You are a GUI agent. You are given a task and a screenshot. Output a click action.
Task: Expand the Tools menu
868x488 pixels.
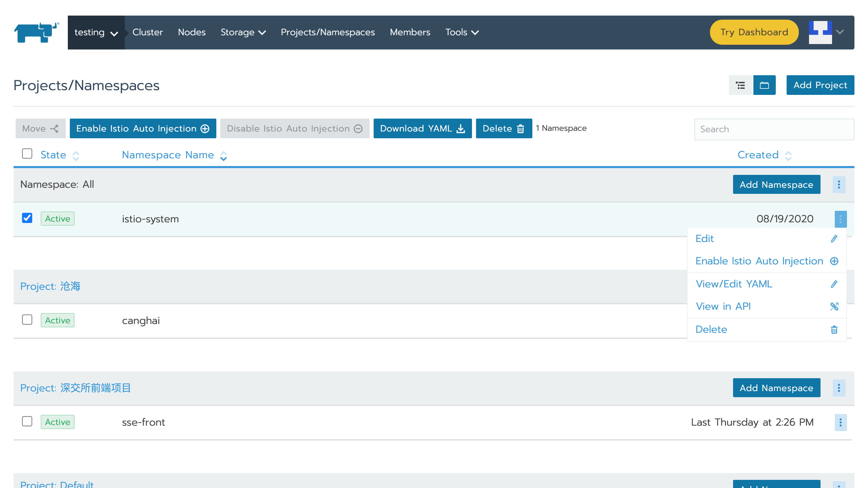(462, 32)
